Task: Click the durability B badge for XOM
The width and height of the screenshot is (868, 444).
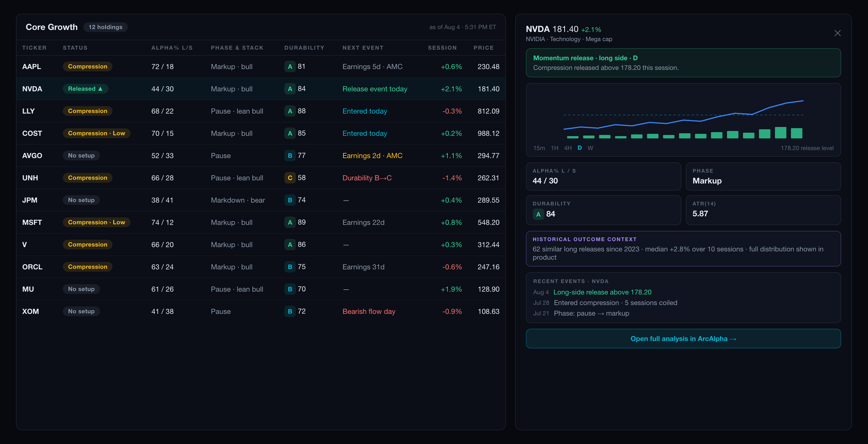Action: pos(290,311)
